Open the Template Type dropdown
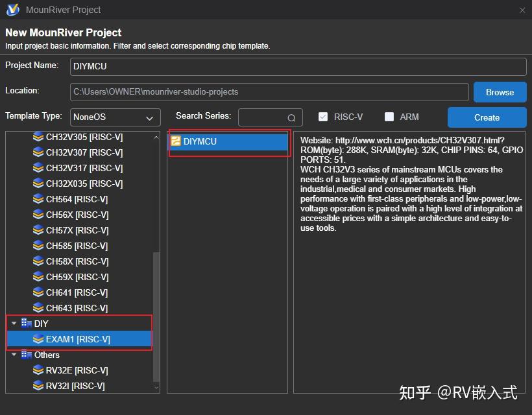The height and width of the screenshot is (415, 532). click(x=115, y=117)
